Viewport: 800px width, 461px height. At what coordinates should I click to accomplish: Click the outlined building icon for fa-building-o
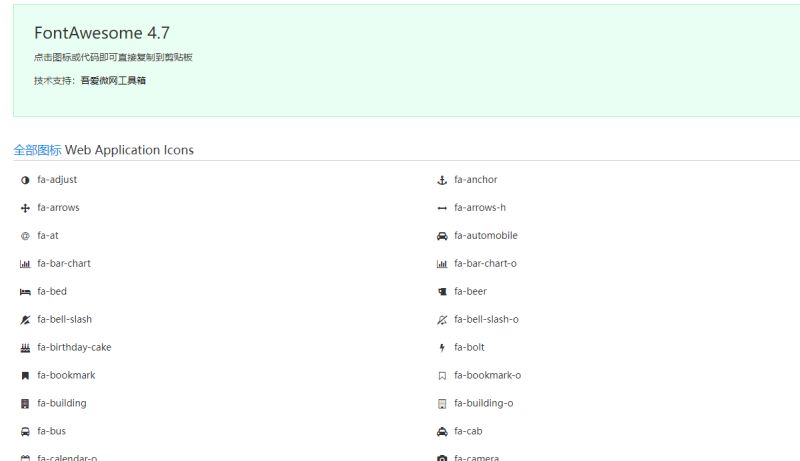[x=442, y=404]
